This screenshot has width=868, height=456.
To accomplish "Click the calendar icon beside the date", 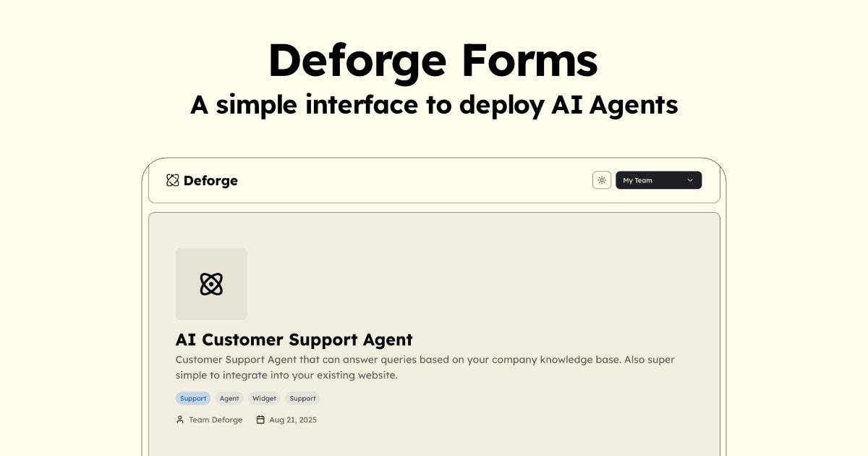I will (x=260, y=420).
